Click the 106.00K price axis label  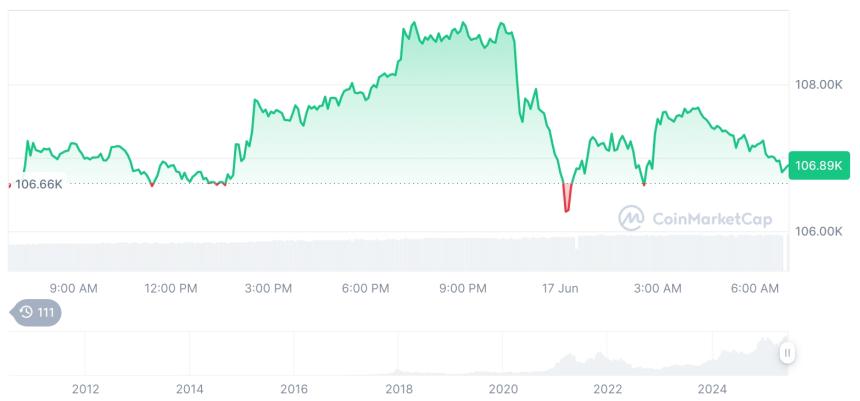click(x=817, y=231)
